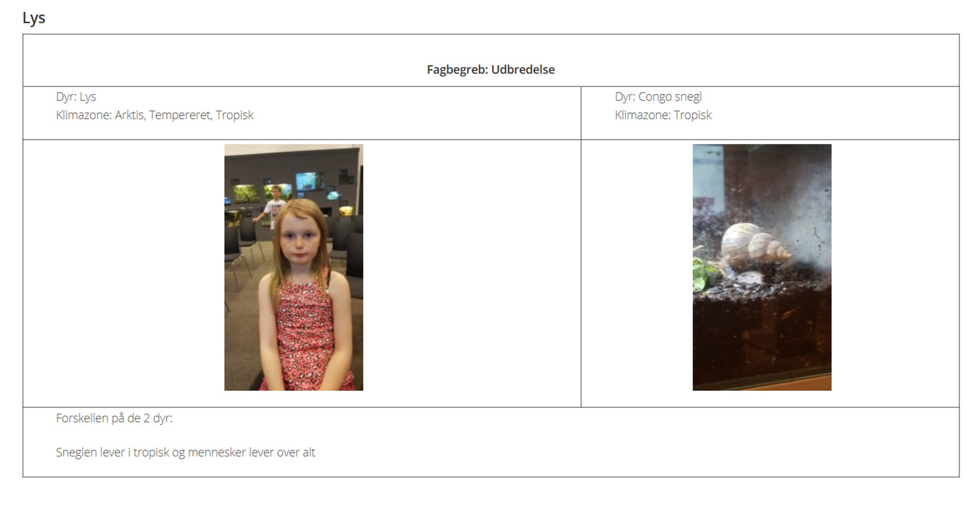
Task: Click the "Lys" page heading
Action: (x=34, y=18)
